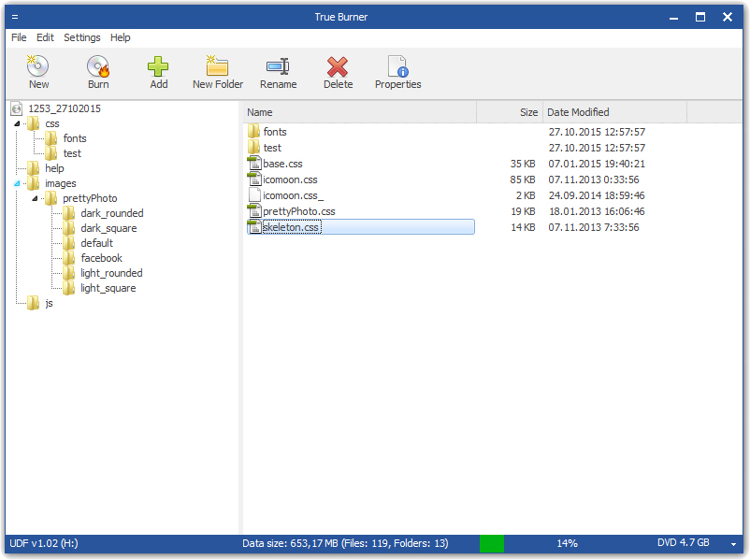Image resolution: width=750 pixels, height=560 pixels.
Task: Click the fonts folder icon in file list
Action: [254, 132]
